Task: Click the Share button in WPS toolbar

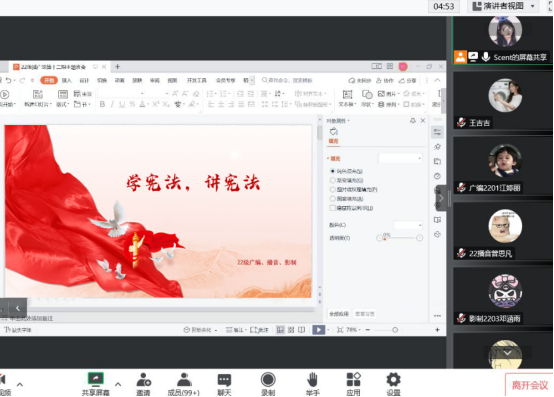Action: click(x=407, y=81)
